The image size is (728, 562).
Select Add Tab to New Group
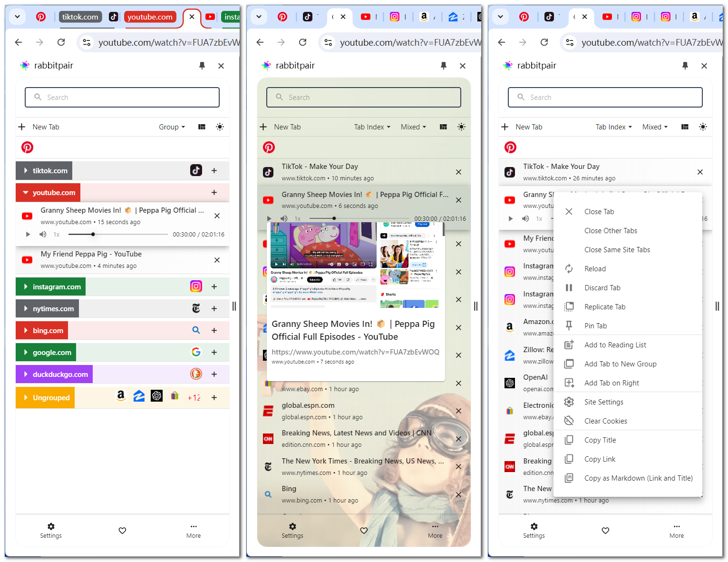(x=628, y=364)
